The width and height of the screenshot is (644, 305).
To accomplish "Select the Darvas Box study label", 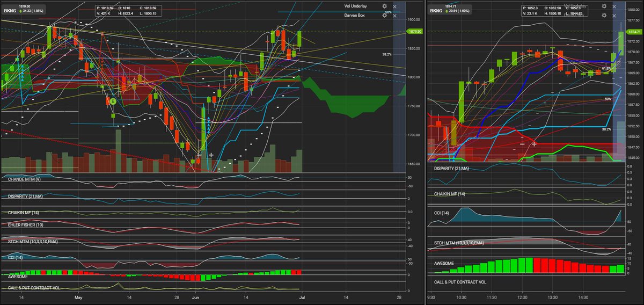I will [355, 16].
